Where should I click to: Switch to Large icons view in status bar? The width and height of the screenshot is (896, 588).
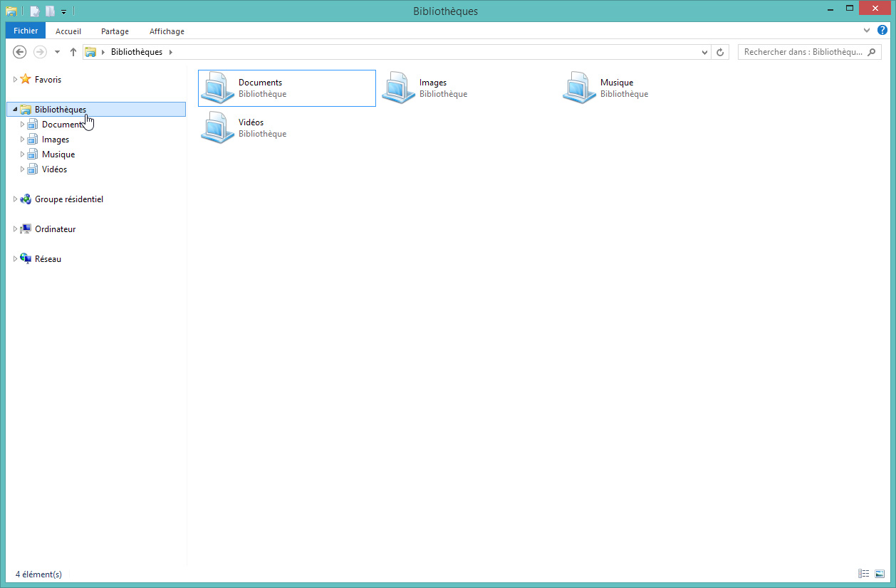tap(880, 574)
